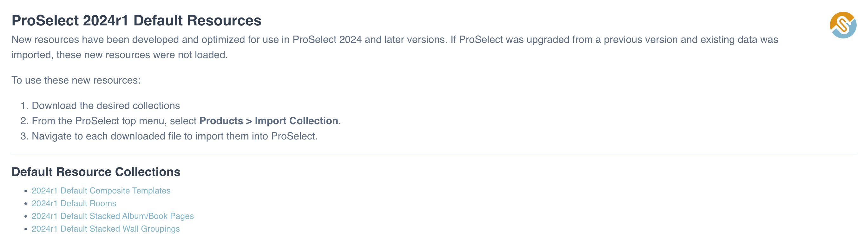The height and width of the screenshot is (244, 868).
Task: Click the bold Products > Import Collection text
Action: click(269, 121)
